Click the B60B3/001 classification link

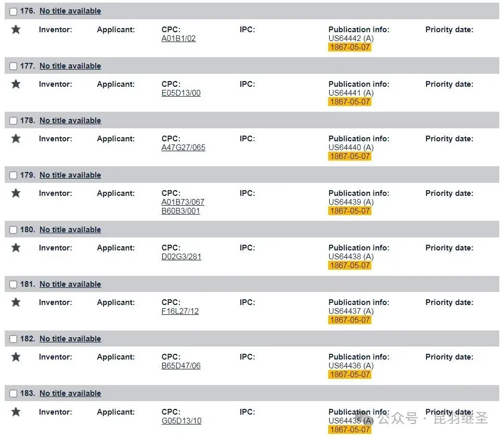point(180,211)
